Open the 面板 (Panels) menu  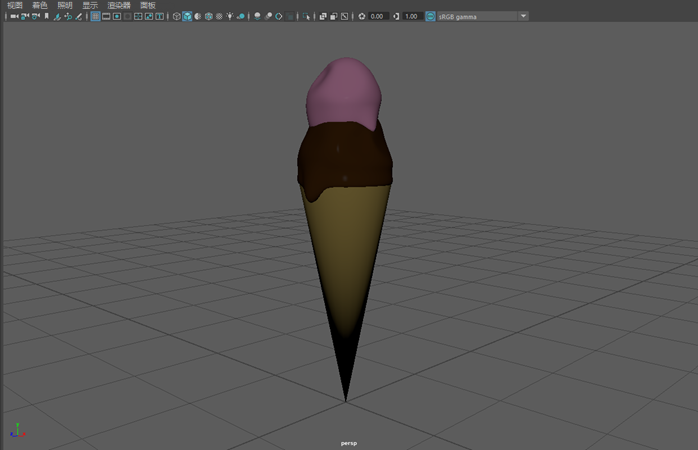coord(148,5)
